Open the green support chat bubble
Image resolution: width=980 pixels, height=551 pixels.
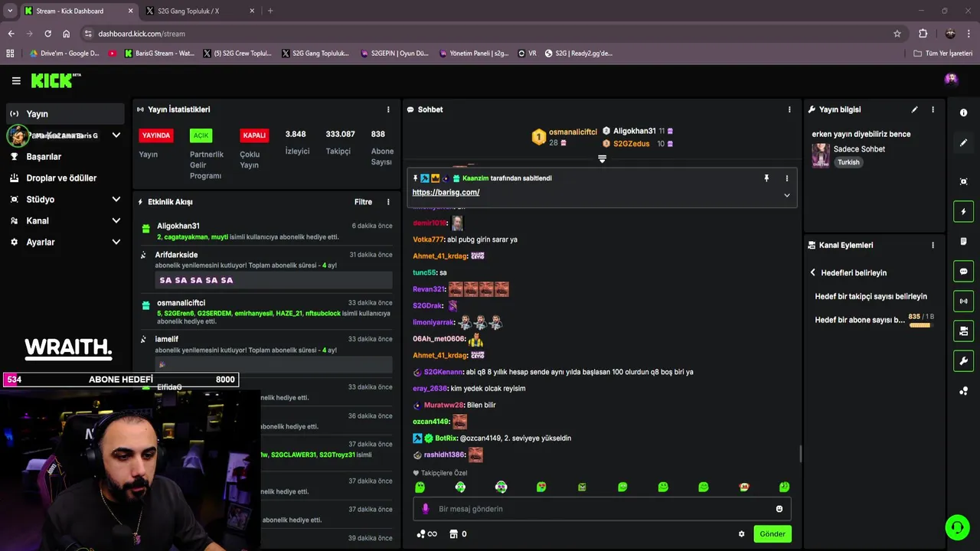957,527
